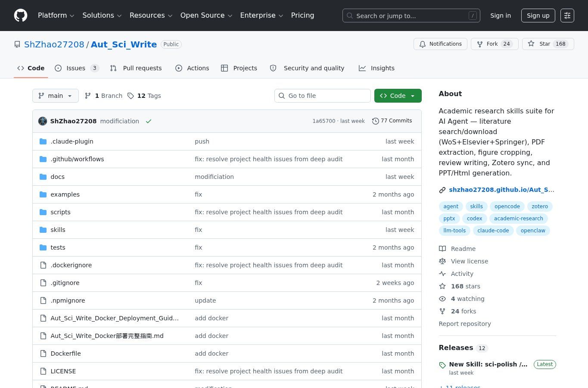Click the Sign in link
Viewport: 588px width, 388px height.
pyautogui.click(x=501, y=16)
